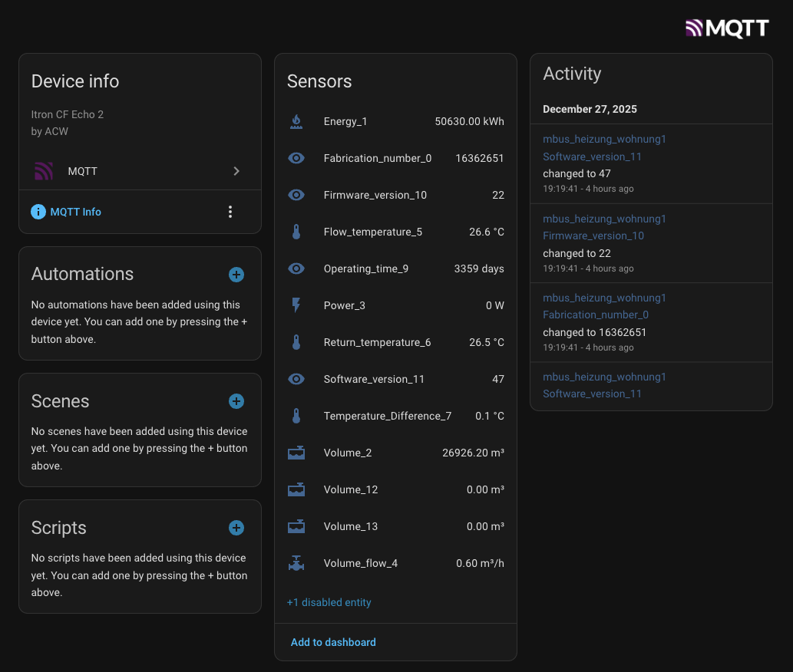Screen dimensions: 793x672
Task: Click the blue info icon beside MQTT Info
Action: [x=38, y=212]
